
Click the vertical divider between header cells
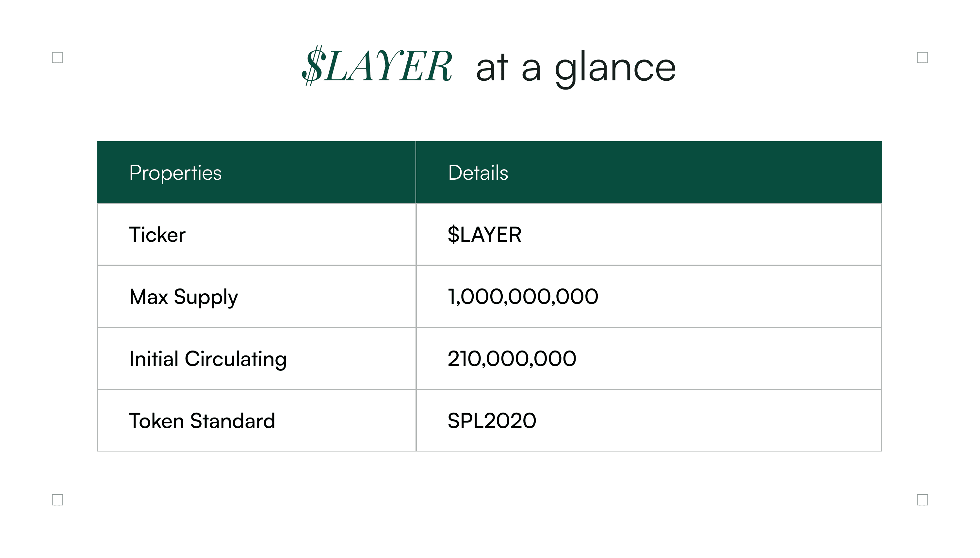pyautogui.click(x=416, y=172)
